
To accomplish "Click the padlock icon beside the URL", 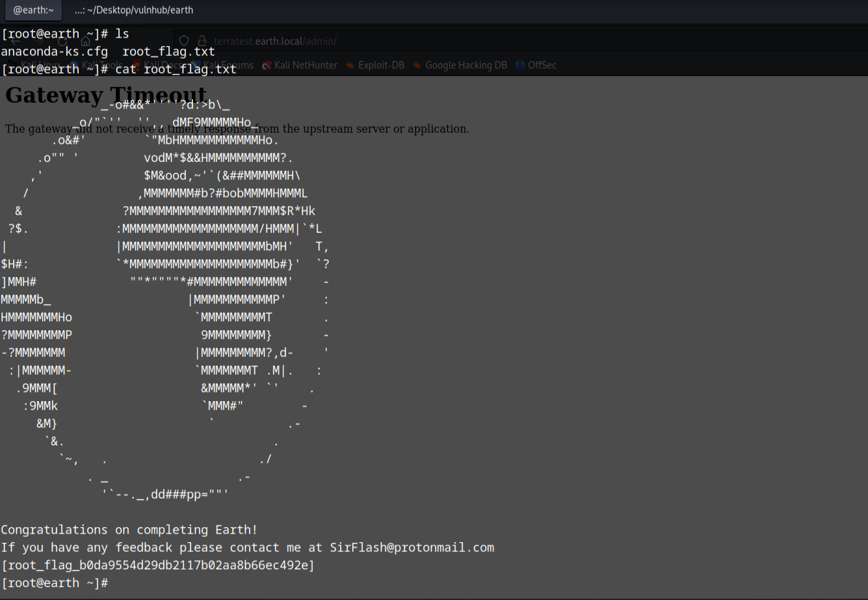I will (x=202, y=41).
